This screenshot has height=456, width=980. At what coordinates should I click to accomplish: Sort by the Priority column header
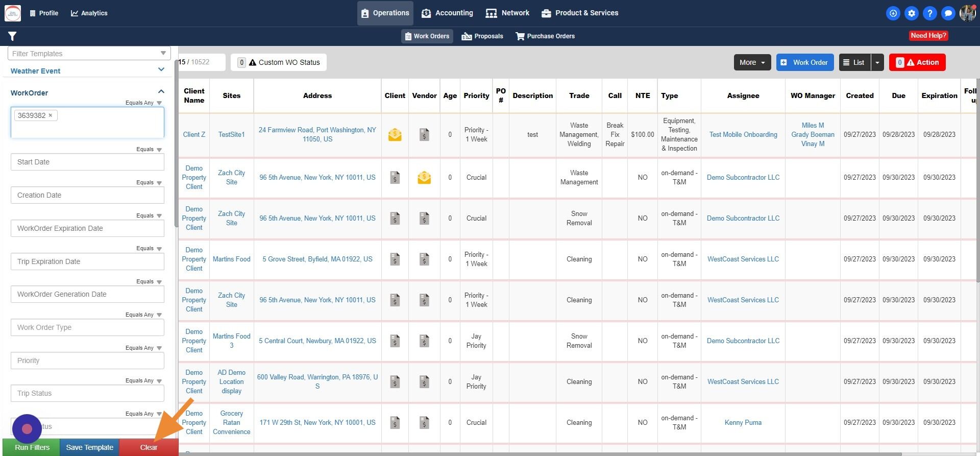[476, 95]
